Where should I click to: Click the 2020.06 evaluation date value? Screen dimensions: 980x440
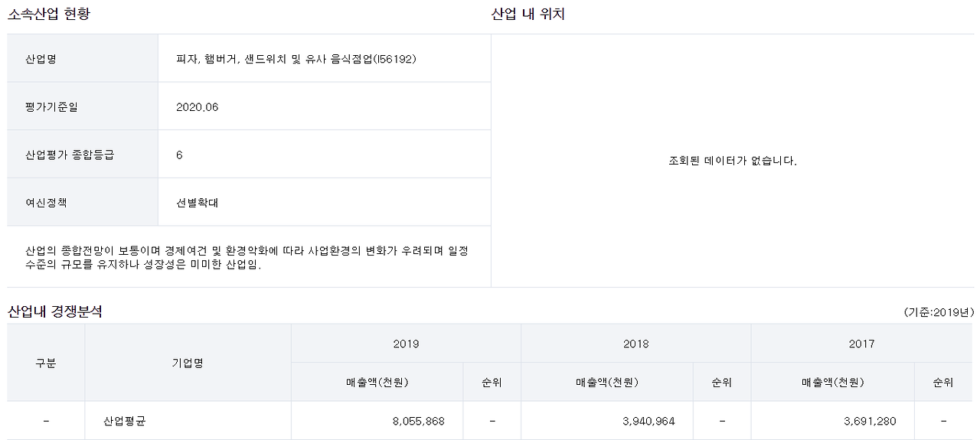click(x=197, y=107)
